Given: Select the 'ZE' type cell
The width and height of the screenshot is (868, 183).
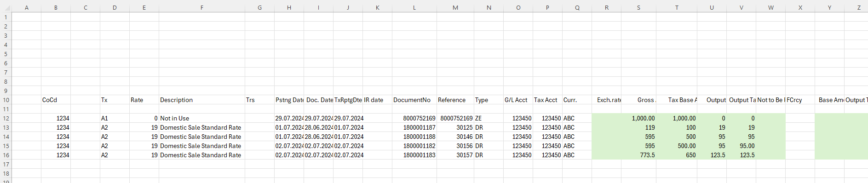Looking at the screenshot, I should click(x=489, y=118).
